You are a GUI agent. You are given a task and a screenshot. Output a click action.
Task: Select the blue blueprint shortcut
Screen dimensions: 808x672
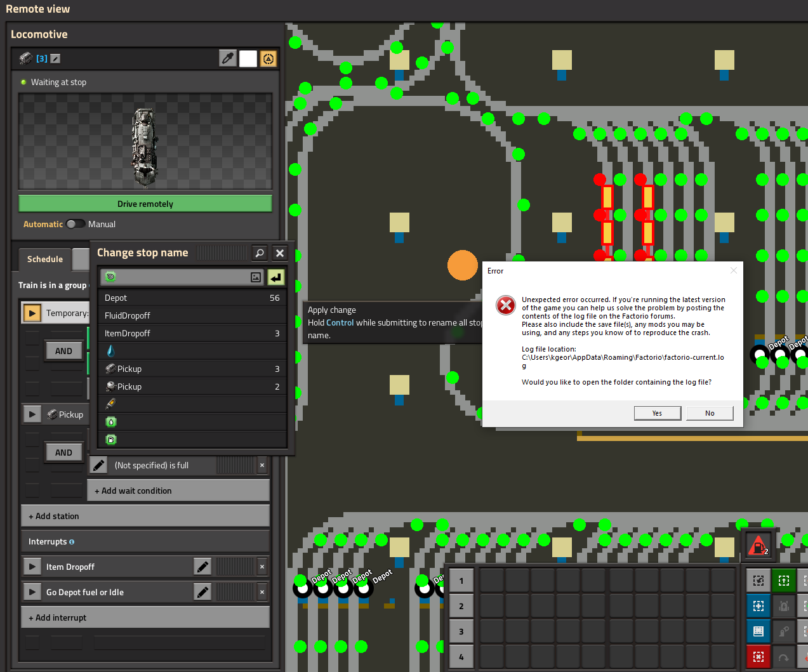(758, 606)
